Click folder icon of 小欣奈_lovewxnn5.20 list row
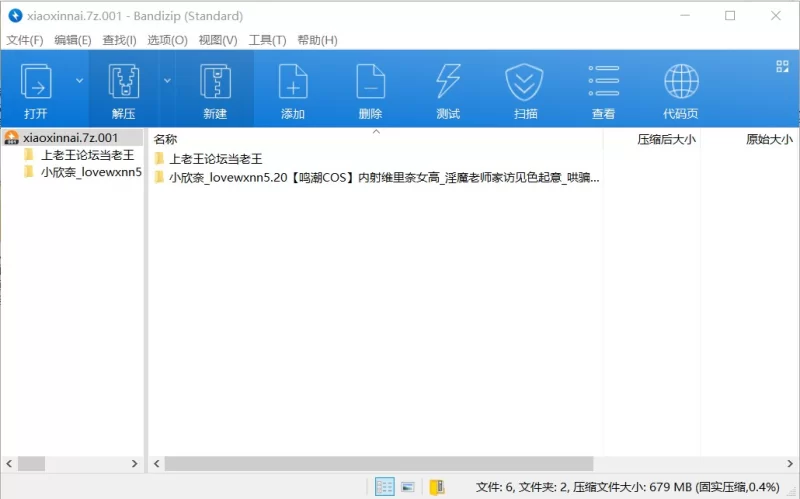The width and height of the screenshot is (800, 499). click(159, 177)
